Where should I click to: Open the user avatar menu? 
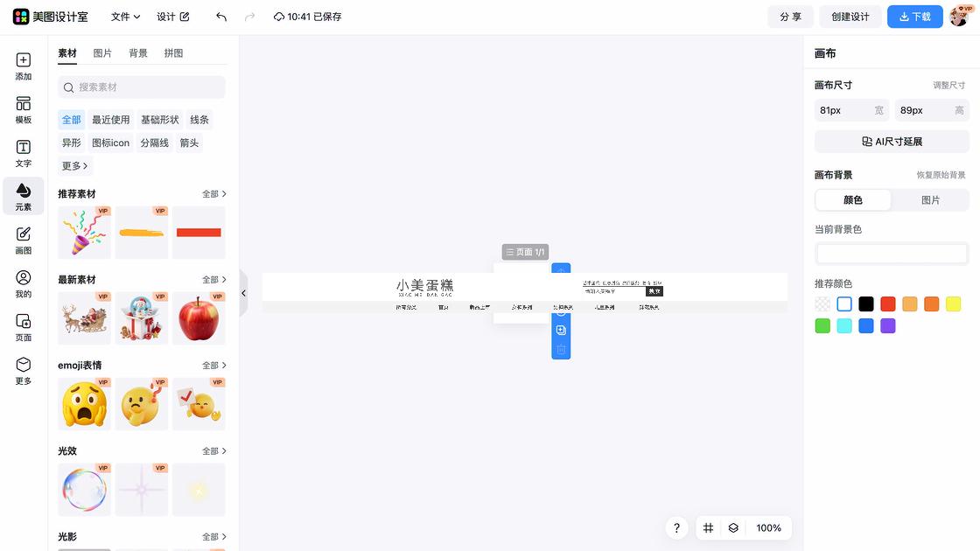pos(960,17)
